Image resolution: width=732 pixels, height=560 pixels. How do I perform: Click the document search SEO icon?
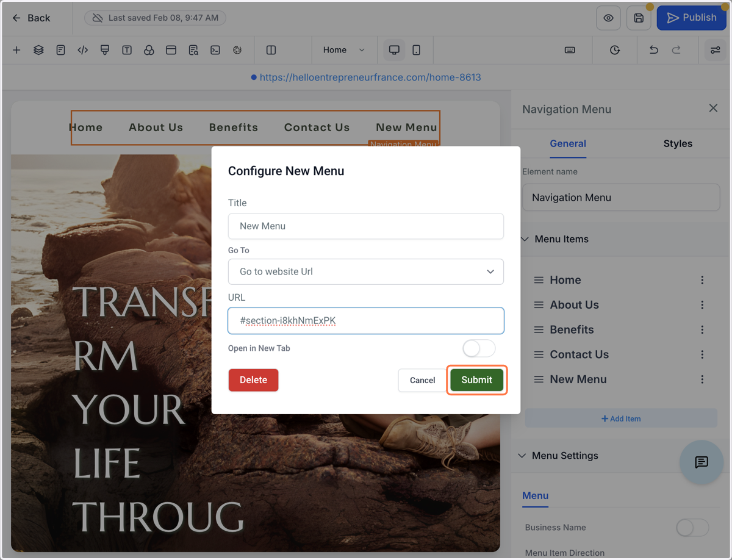pyautogui.click(x=193, y=50)
